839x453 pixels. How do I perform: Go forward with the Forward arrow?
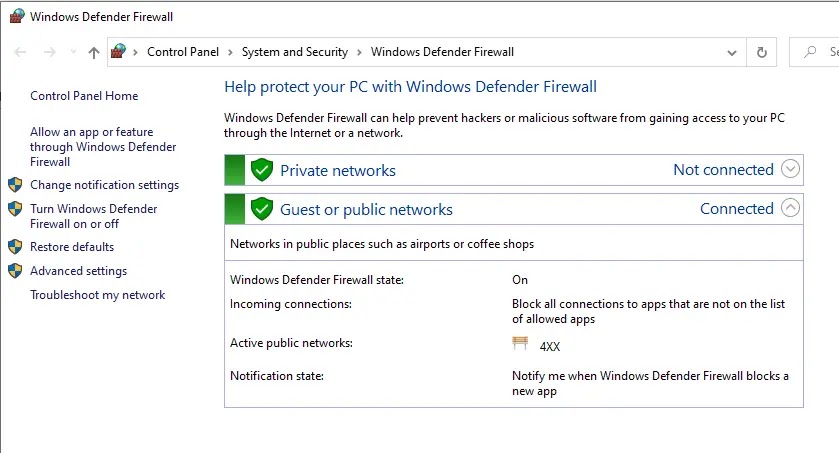(x=50, y=52)
